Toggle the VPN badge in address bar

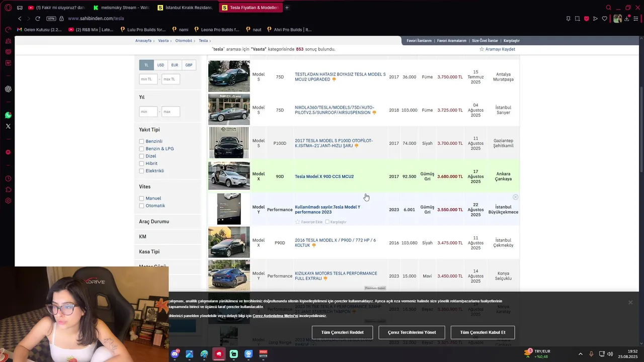coord(51,19)
